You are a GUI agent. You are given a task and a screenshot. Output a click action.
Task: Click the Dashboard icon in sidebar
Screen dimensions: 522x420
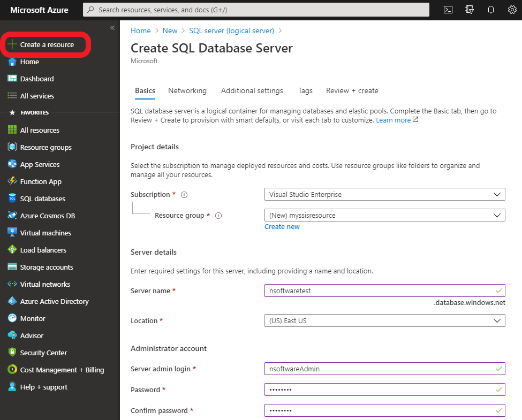click(12, 79)
